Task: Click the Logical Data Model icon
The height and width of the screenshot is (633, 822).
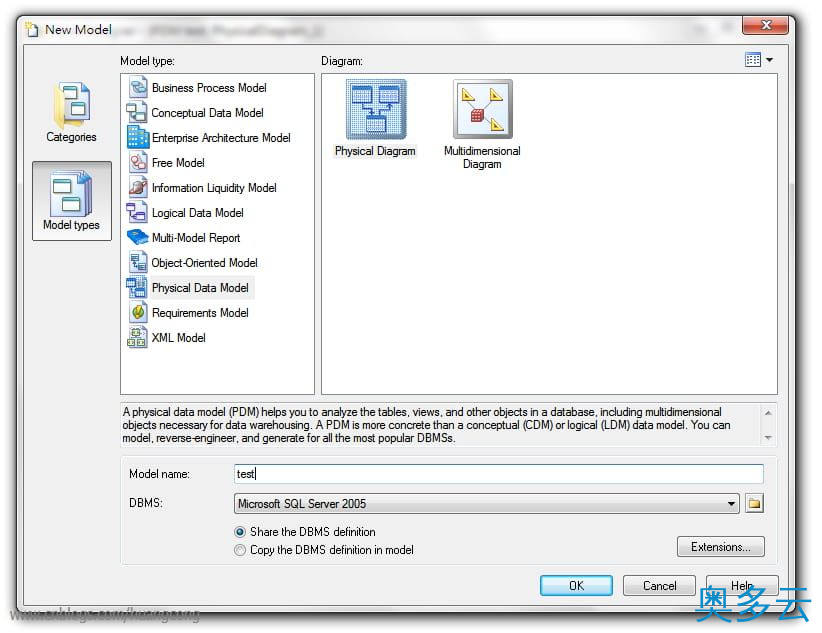Action: 137,212
